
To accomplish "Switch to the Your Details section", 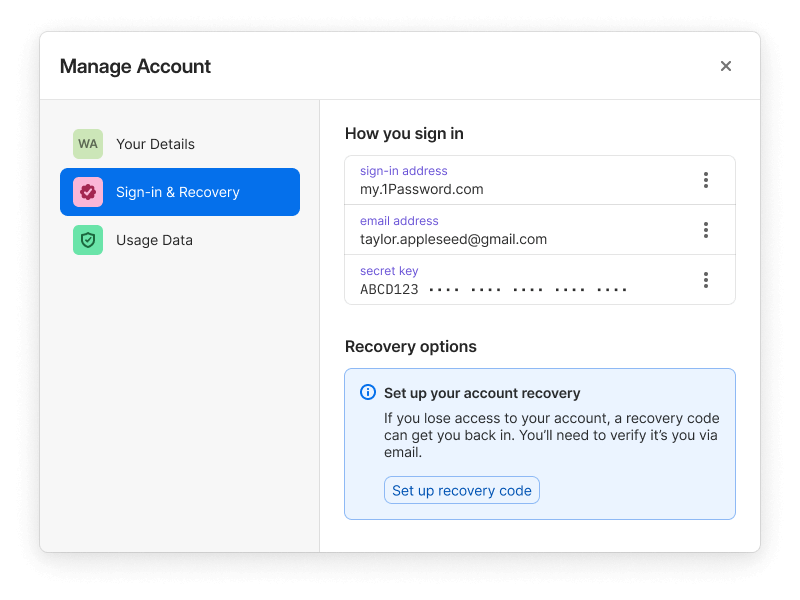I will pyautogui.click(x=155, y=144).
